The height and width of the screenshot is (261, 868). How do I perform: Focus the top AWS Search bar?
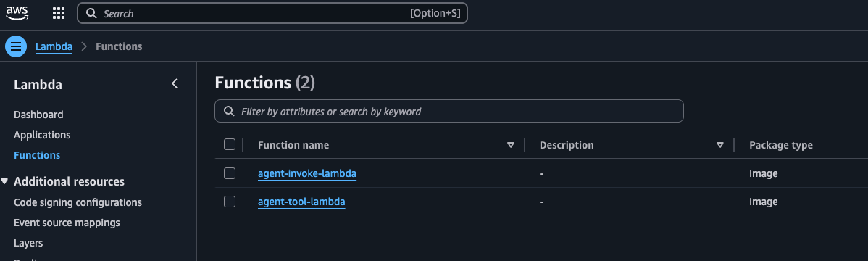pyautogui.click(x=272, y=13)
